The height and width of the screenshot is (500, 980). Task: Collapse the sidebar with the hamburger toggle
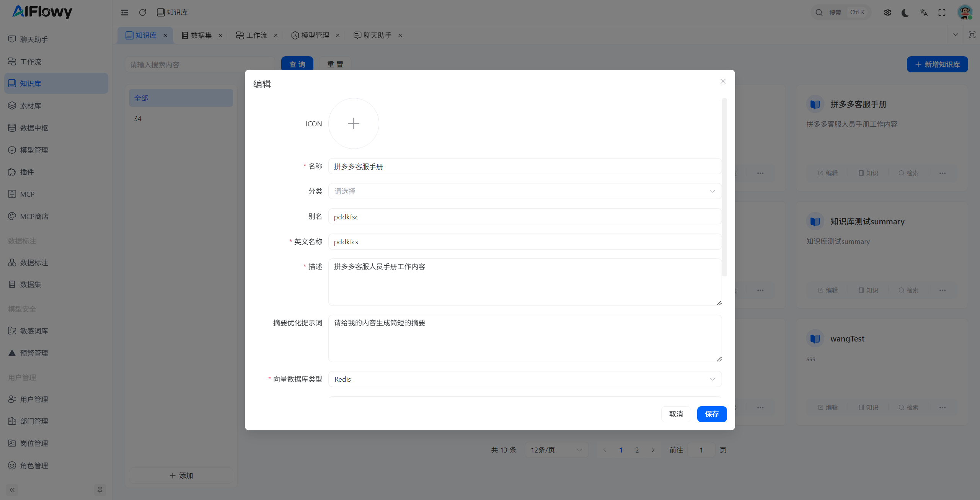pyautogui.click(x=124, y=12)
